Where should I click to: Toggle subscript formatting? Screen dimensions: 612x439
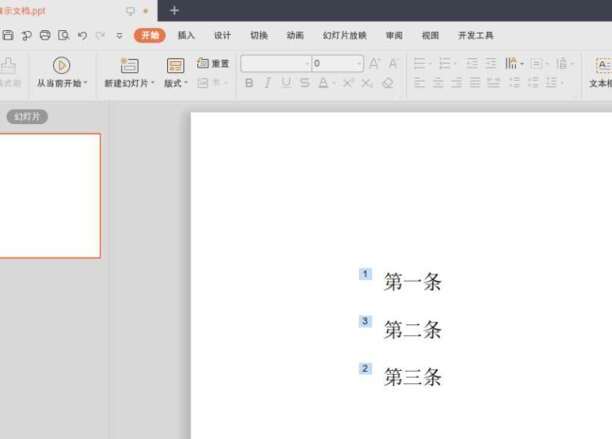click(x=367, y=83)
